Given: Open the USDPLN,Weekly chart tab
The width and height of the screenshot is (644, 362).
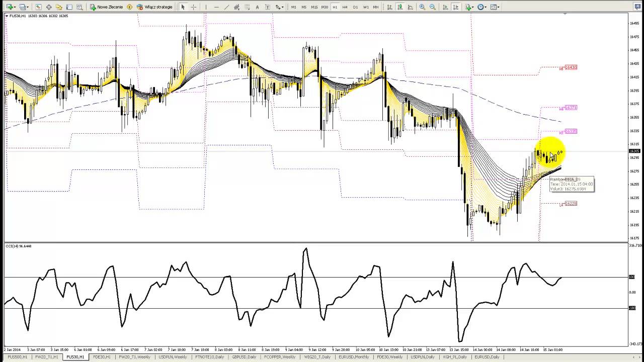Looking at the screenshot, I should (173, 357).
